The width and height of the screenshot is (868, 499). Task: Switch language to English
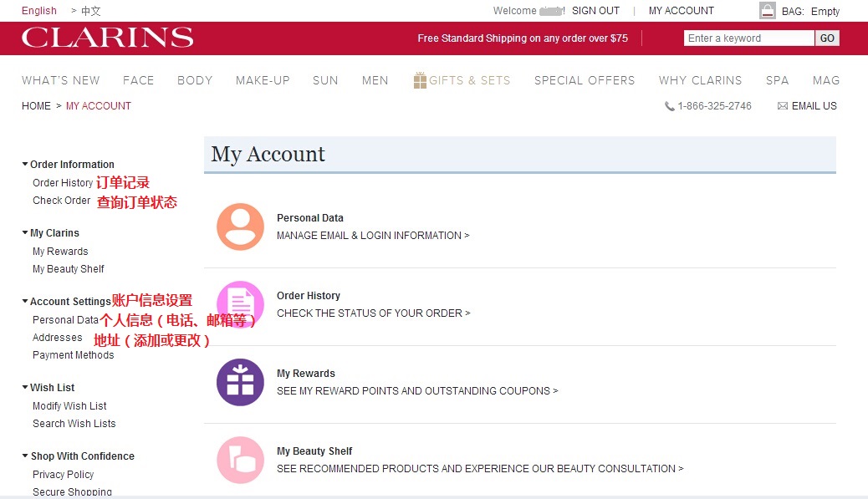[x=38, y=11]
